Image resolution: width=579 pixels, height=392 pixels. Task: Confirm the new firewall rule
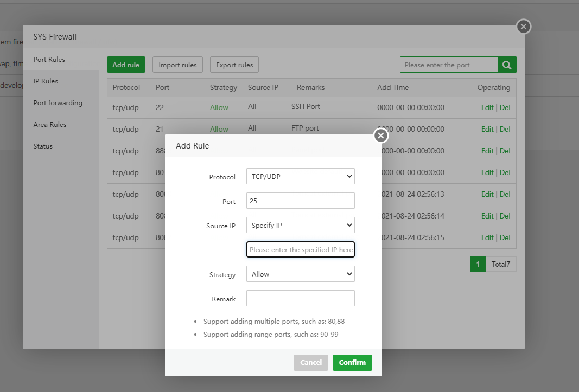(352, 362)
